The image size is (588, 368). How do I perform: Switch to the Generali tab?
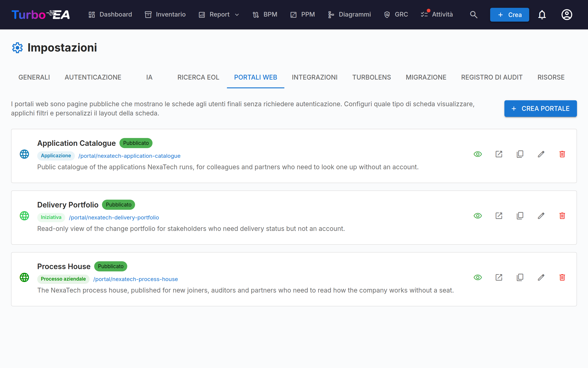[34, 78]
